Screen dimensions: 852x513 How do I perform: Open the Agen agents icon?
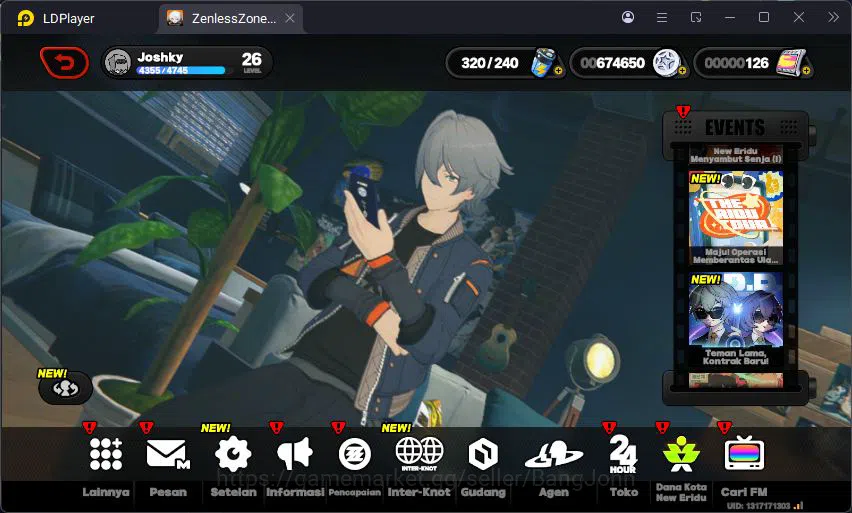554,454
